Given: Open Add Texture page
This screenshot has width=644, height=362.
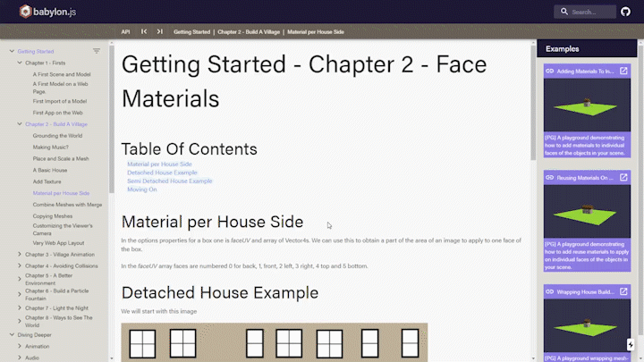Looking at the screenshot, I should (47, 181).
